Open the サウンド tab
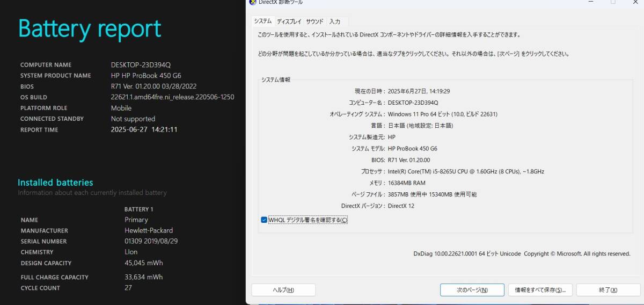 tap(314, 22)
